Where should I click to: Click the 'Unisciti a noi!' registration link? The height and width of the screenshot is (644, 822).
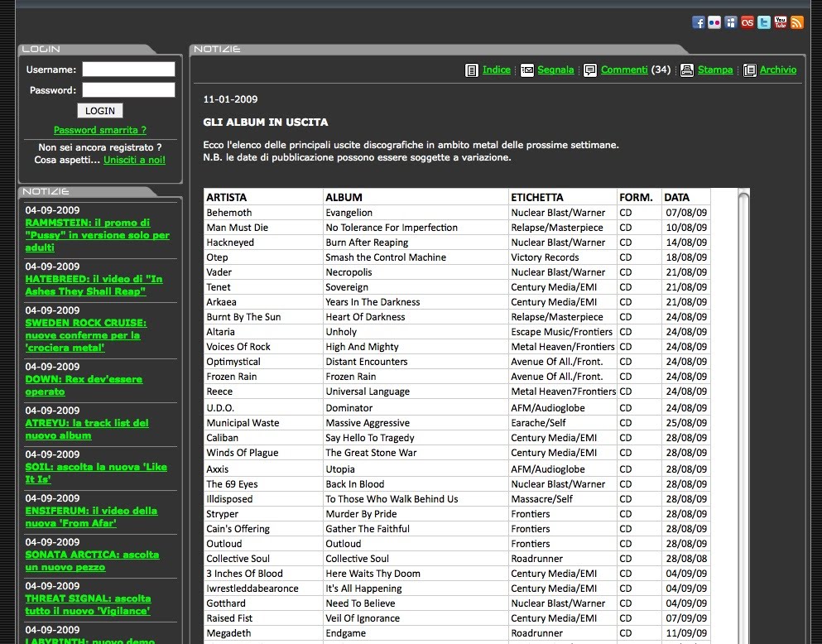(134, 160)
